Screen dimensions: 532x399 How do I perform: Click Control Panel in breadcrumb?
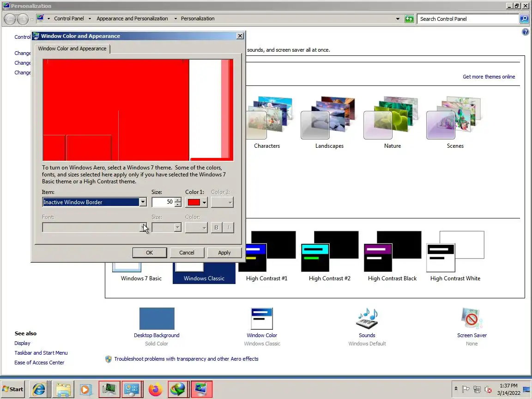click(69, 18)
